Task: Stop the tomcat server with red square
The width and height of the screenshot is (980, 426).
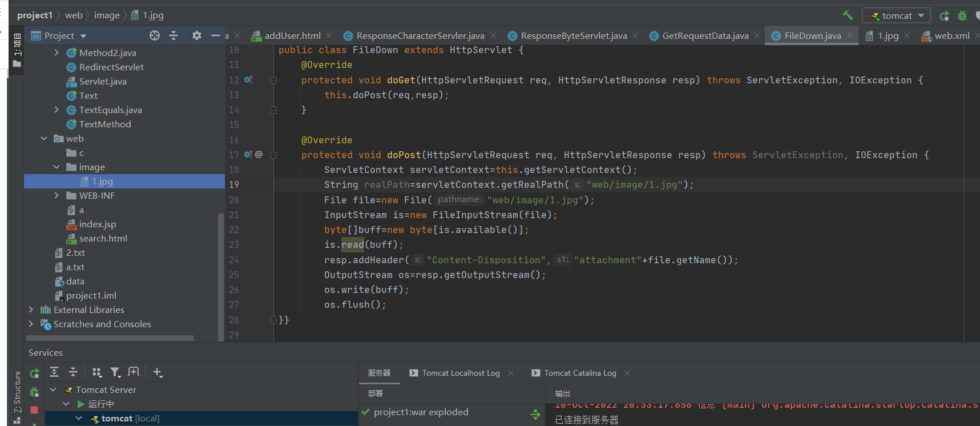Action: click(34, 410)
